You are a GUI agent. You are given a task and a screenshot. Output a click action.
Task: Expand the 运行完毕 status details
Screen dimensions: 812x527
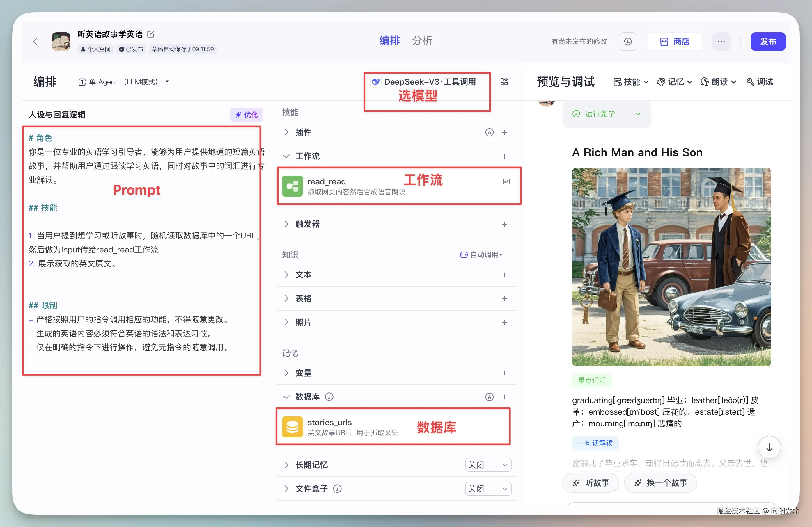(x=638, y=114)
